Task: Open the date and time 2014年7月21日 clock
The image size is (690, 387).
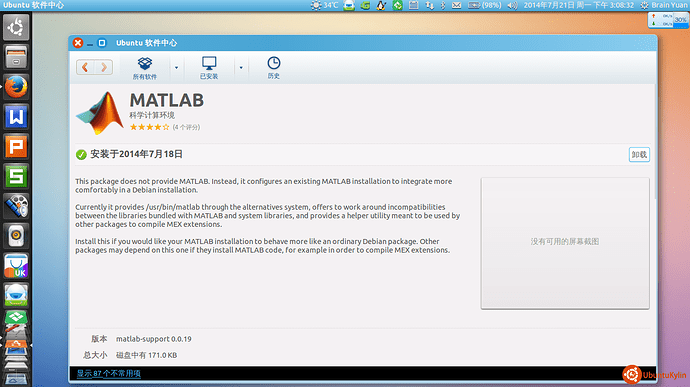Action: pos(579,5)
